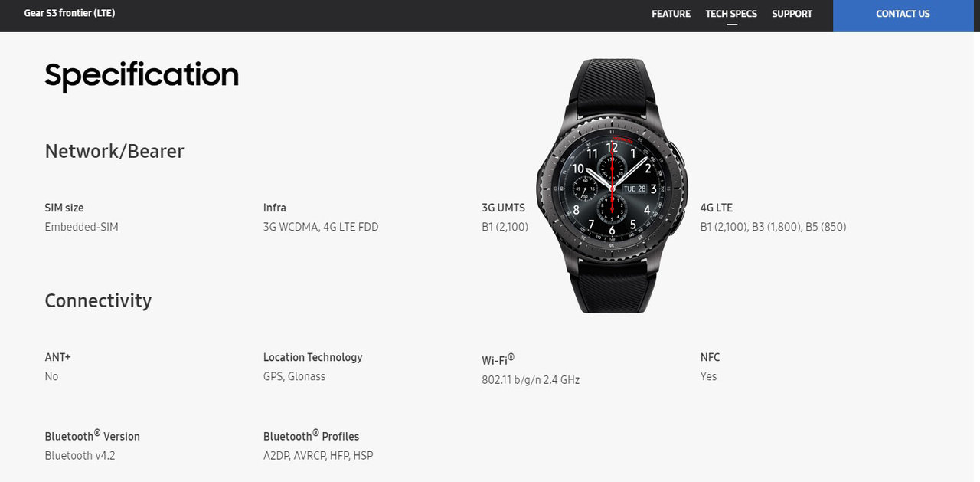The image size is (980, 482).
Task: Click the lower black watch strap
Action: click(612, 286)
